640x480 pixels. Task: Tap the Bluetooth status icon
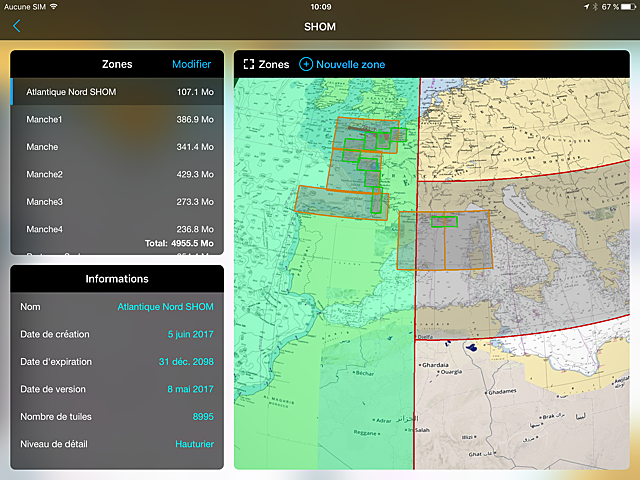tap(595, 7)
